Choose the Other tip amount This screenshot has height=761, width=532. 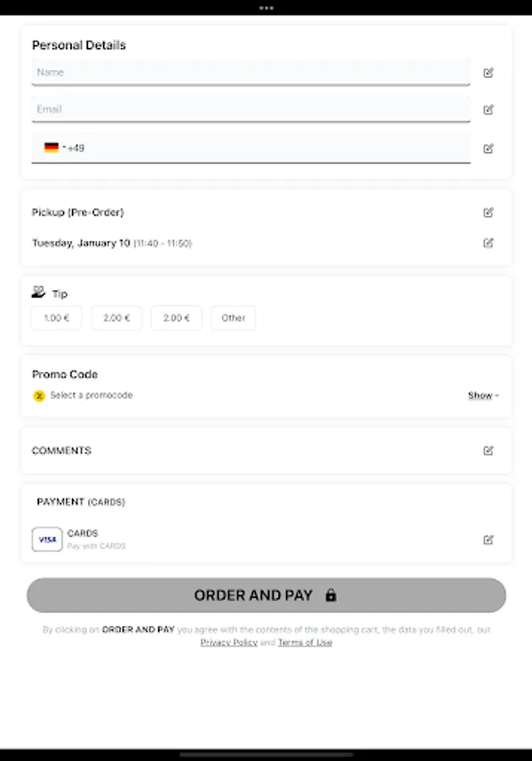click(x=233, y=318)
